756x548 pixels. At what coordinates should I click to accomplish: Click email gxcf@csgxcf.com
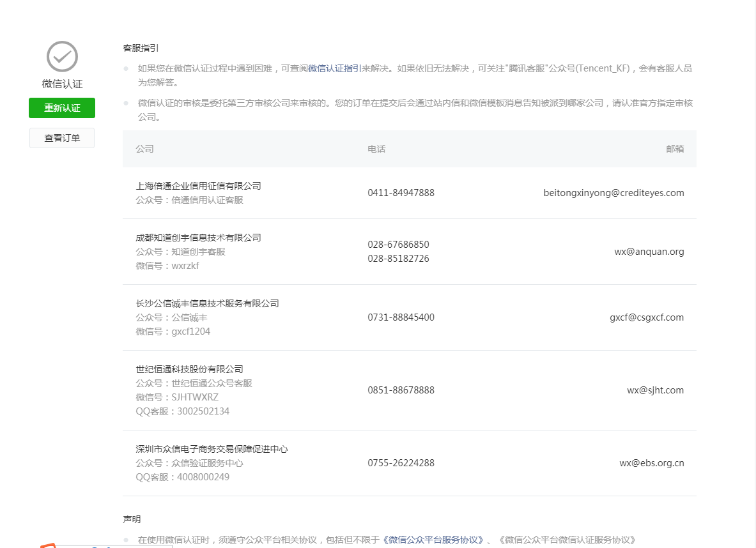[647, 317]
